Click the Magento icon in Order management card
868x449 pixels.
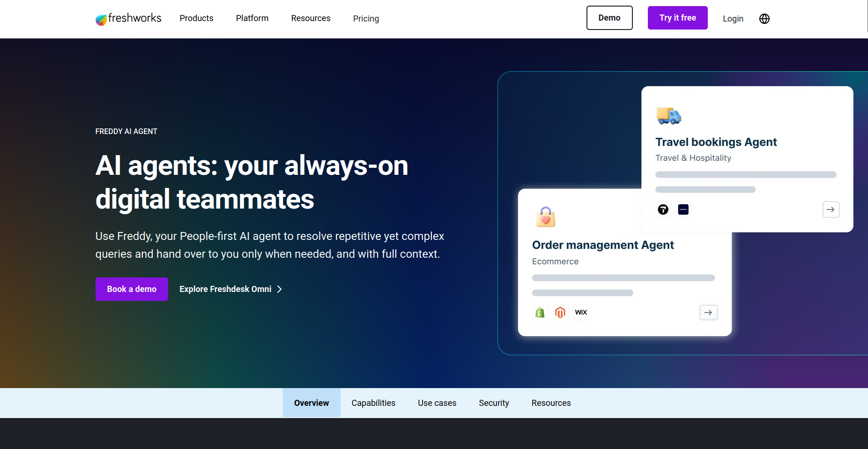tap(560, 313)
